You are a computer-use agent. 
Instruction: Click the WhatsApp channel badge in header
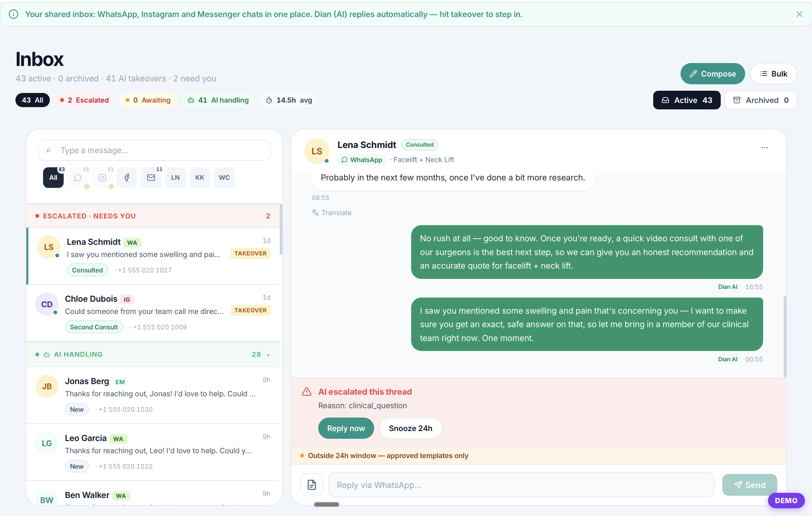pos(362,160)
